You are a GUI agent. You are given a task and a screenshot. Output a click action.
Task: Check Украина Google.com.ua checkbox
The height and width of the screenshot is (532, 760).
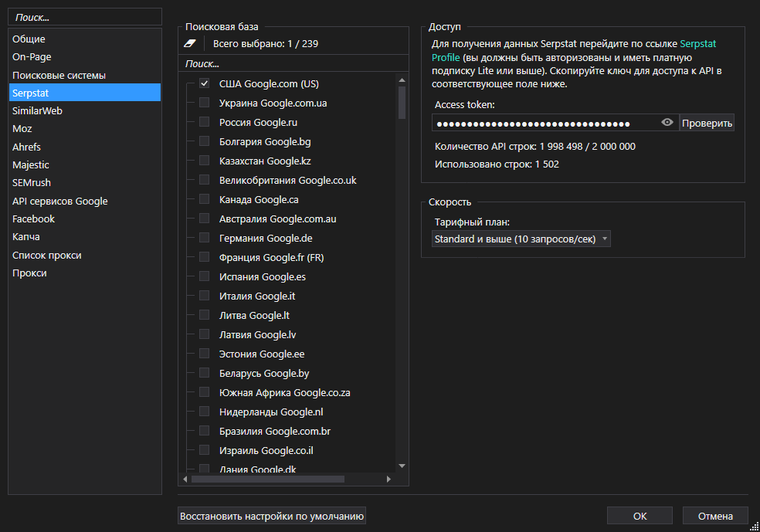coord(204,103)
